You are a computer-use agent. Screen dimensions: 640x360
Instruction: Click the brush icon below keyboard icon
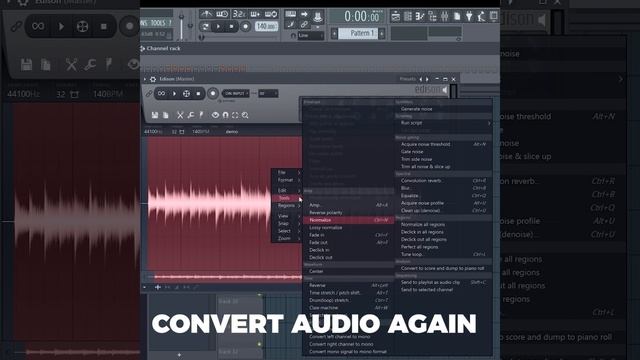coord(291,25)
